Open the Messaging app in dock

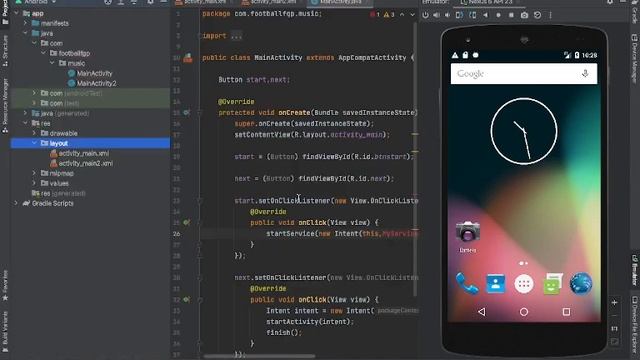[553, 283]
